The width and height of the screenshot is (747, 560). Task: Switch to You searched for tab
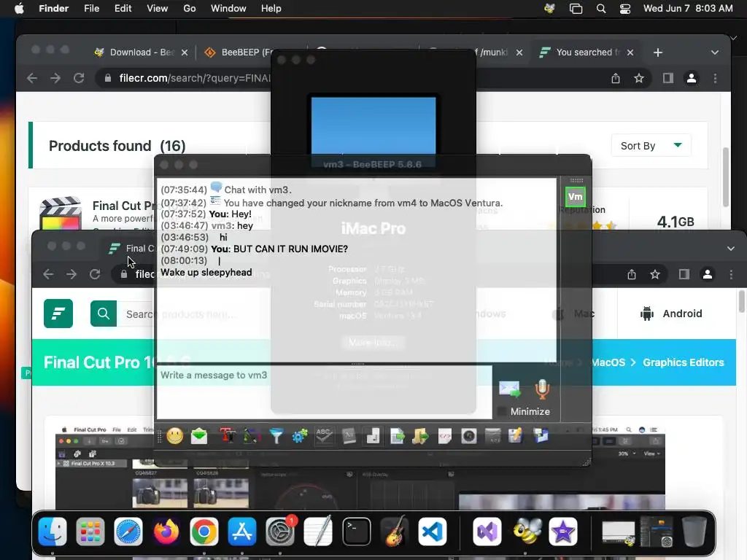coord(587,52)
